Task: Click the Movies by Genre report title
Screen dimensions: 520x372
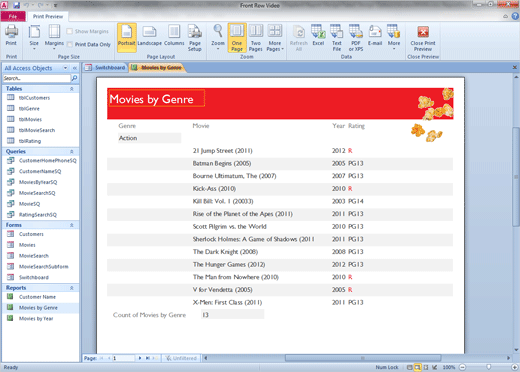Action: point(152,99)
